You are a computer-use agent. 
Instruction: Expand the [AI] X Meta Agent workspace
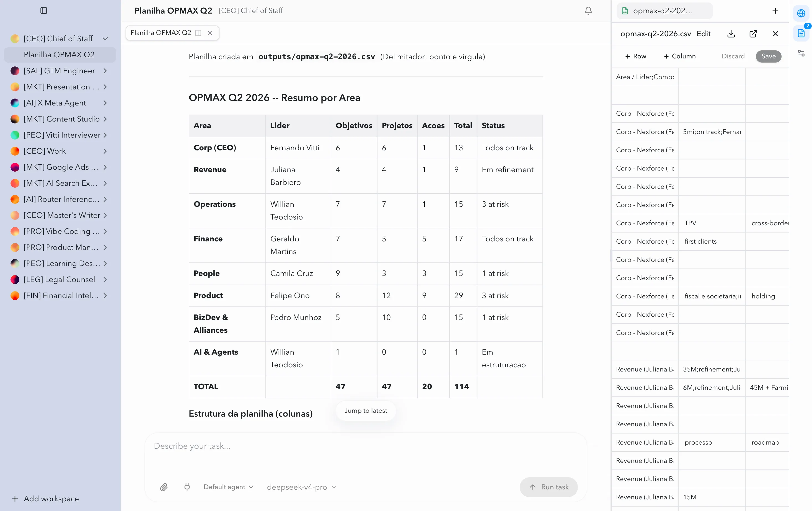pyautogui.click(x=105, y=103)
